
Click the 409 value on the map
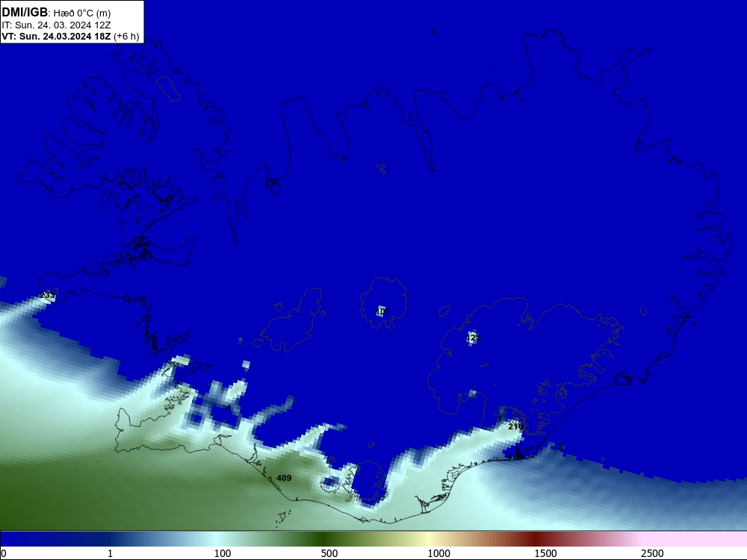point(284,478)
